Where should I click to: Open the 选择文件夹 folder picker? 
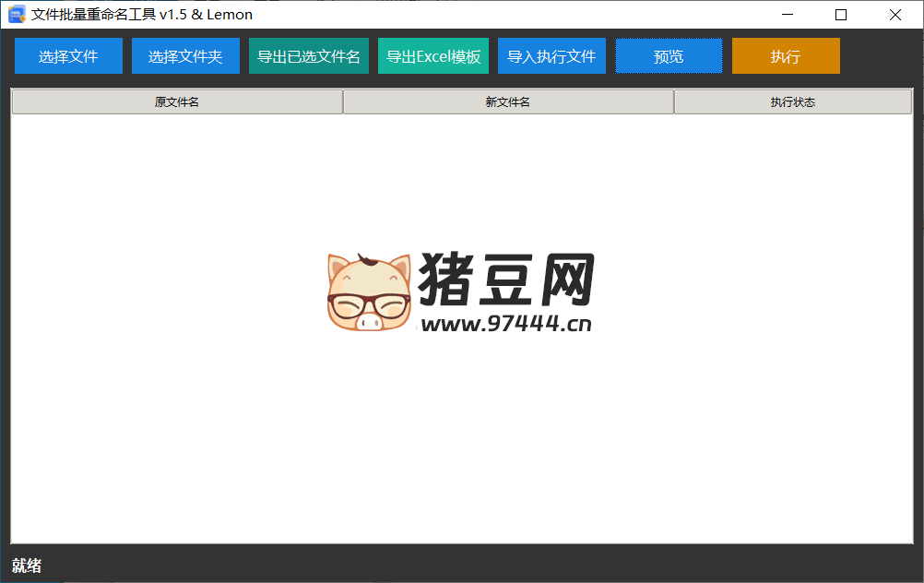coord(185,56)
